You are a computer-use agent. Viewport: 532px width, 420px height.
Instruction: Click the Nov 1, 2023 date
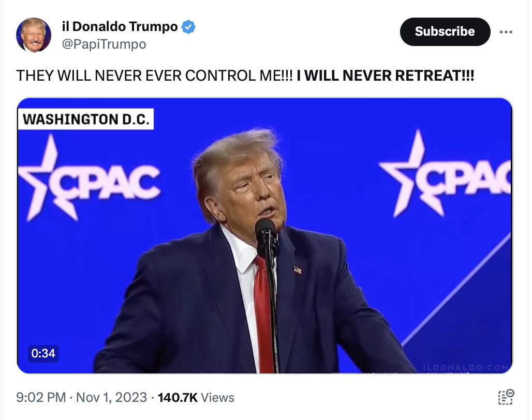pos(112,398)
